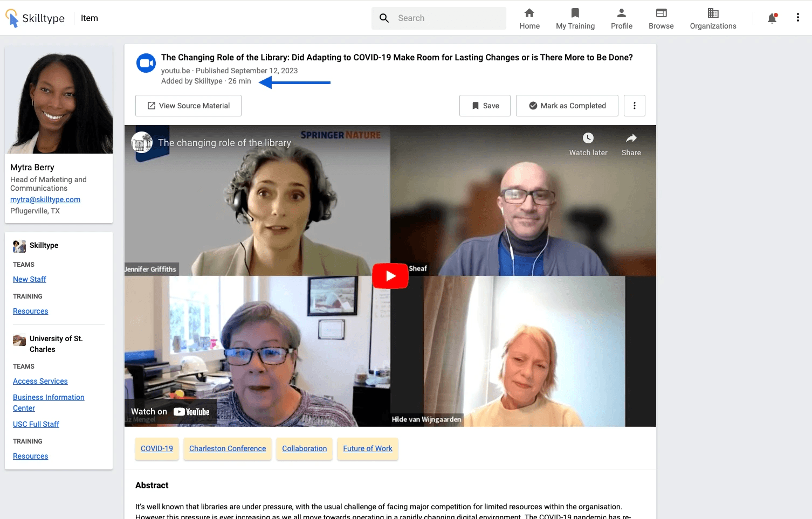Click the mytra@skilltype.com email link
The height and width of the screenshot is (519, 812).
(x=45, y=199)
